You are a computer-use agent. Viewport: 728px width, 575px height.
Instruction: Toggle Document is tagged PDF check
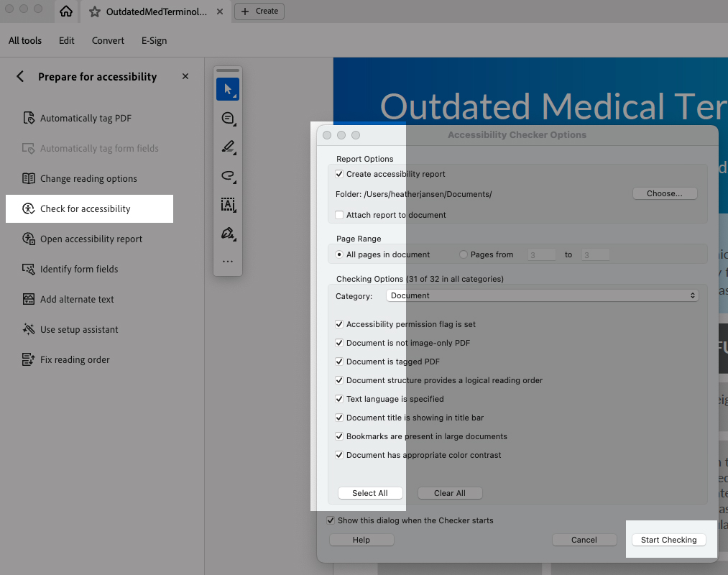(339, 362)
